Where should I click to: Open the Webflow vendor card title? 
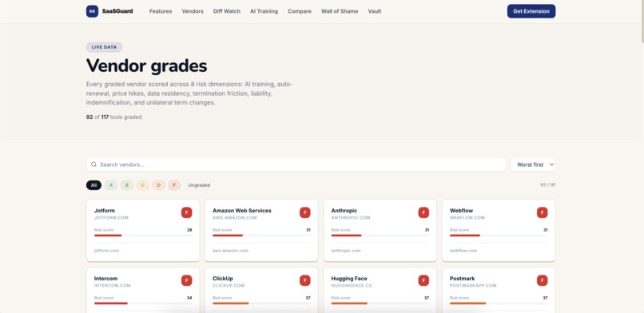tap(461, 211)
